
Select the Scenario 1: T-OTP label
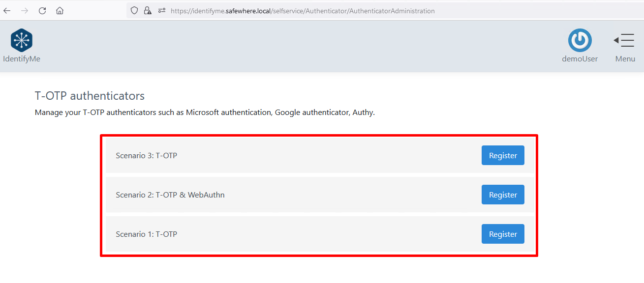pyautogui.click(x=146, y=234)
